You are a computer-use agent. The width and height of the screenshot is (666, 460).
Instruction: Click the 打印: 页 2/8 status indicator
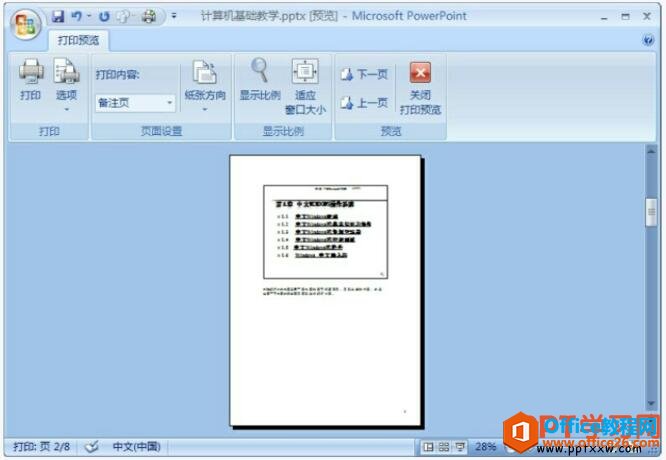(42, 447)
